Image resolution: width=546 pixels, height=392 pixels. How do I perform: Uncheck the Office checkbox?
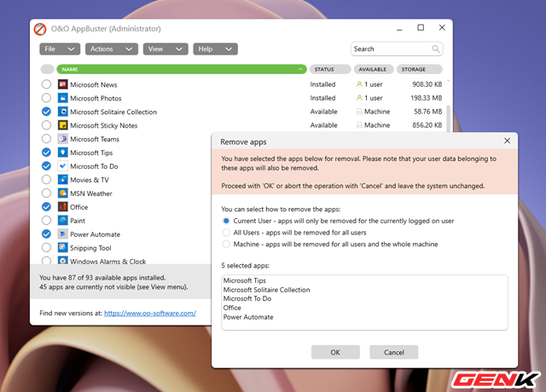pos(46,206)
